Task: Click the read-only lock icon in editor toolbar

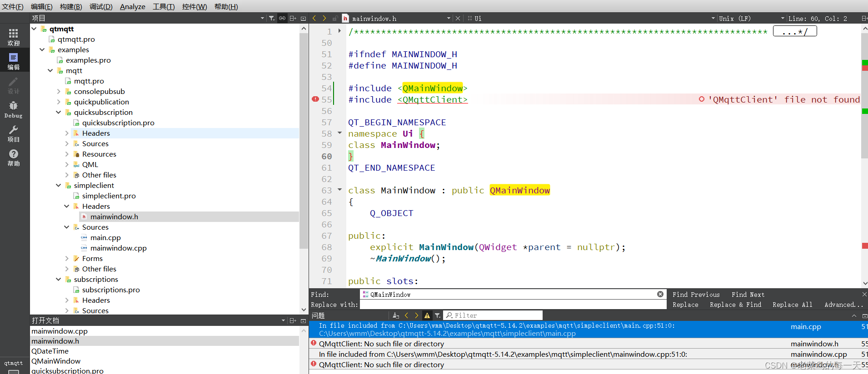Action: coord(335,18)
